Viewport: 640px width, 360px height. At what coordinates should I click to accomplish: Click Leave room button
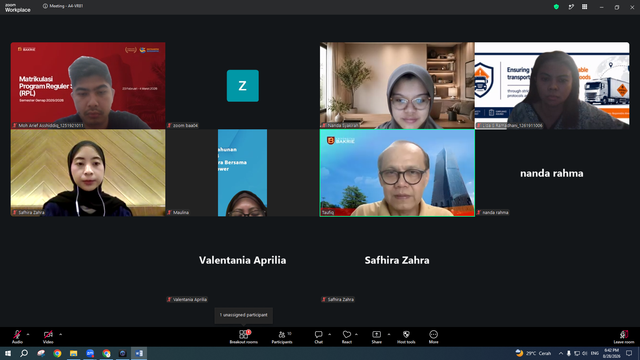[624, 337]
